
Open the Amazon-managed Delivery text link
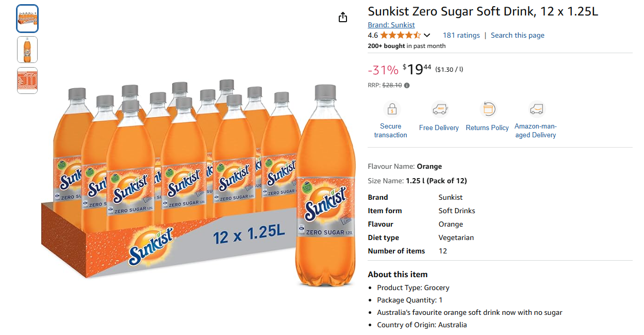[536, 131]
